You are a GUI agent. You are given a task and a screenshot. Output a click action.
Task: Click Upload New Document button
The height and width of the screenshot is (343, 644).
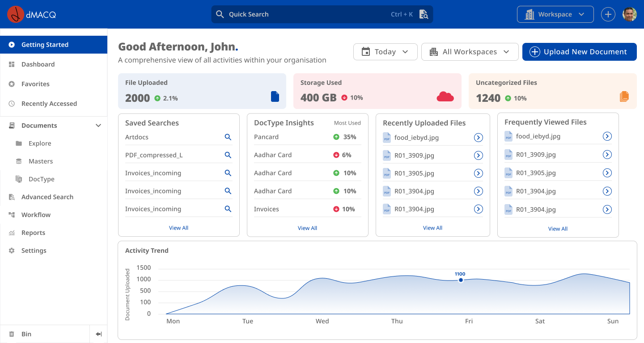click(579, 52)
